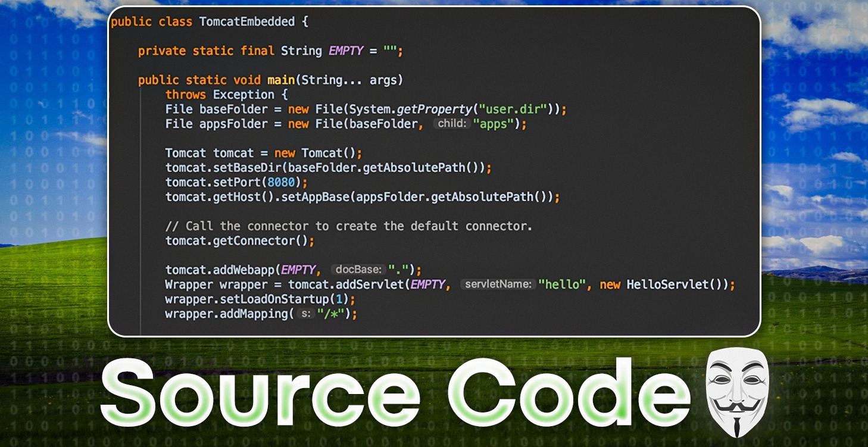Click the 'docBase:' parameter hint
Viewport: 868px width, 447px height.
pos(357,270)
